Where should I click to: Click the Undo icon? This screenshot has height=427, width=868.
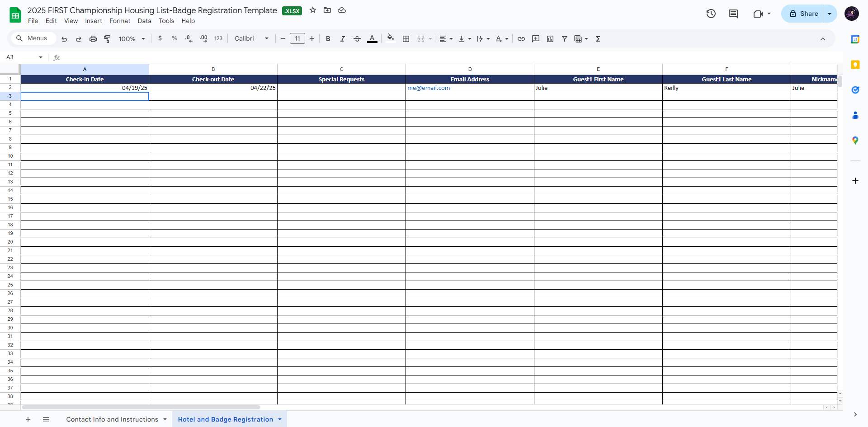point(64,39)
